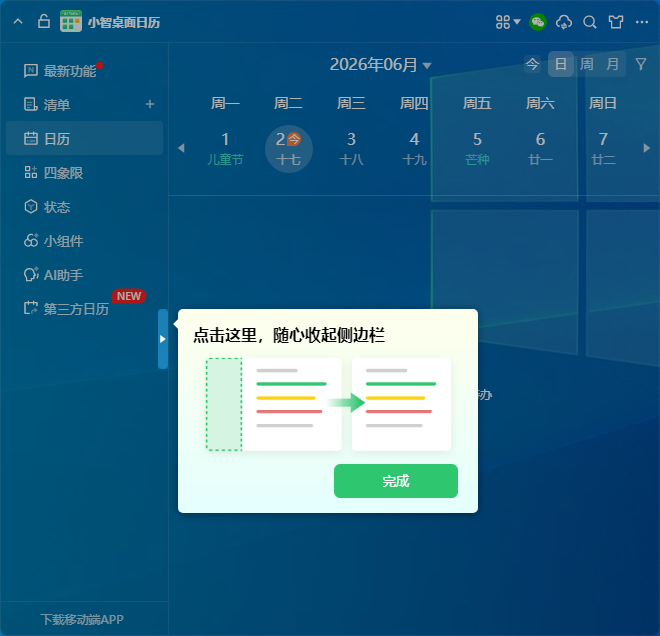660x636 pixels.
Task: Click the tip title 点击这里，随心收起侧边栏
Action: [x=289, y=335]
